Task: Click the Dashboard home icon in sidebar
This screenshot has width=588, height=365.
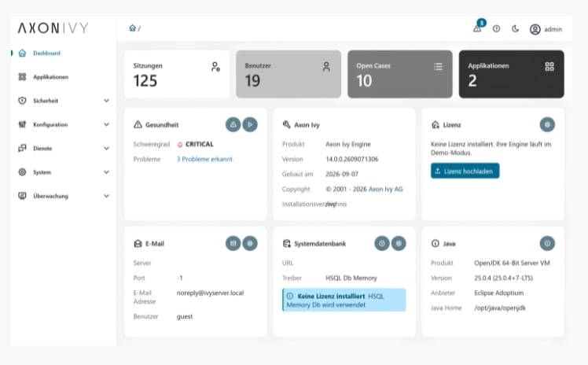Action: click(23, 53)
